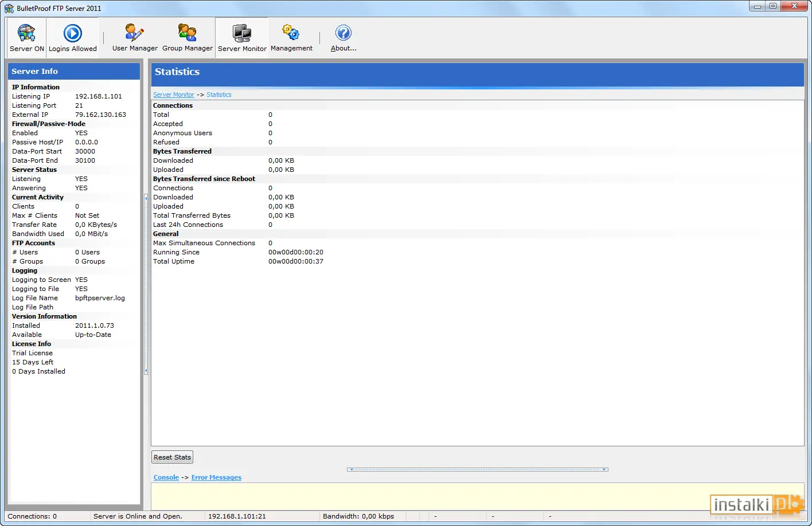Click the Anonymous Users statistics row
Screen dimensions: 812x526
coord(477,133)
